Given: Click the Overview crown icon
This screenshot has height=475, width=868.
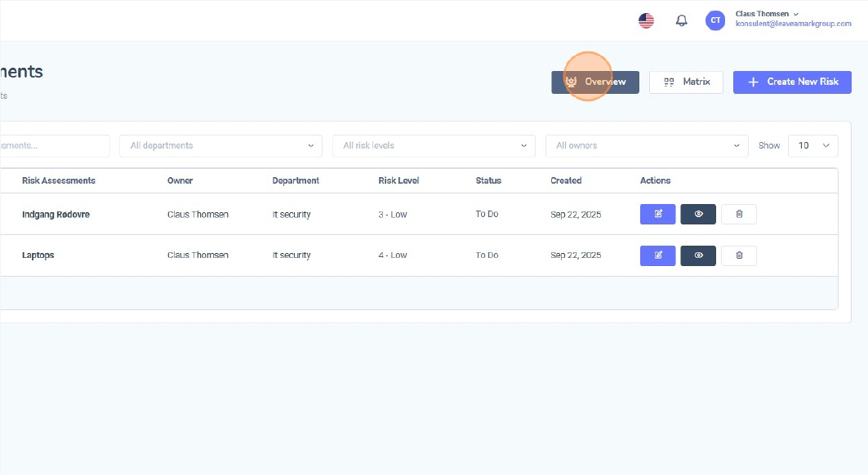Looking at the screenshot, I should coord(572,82).
